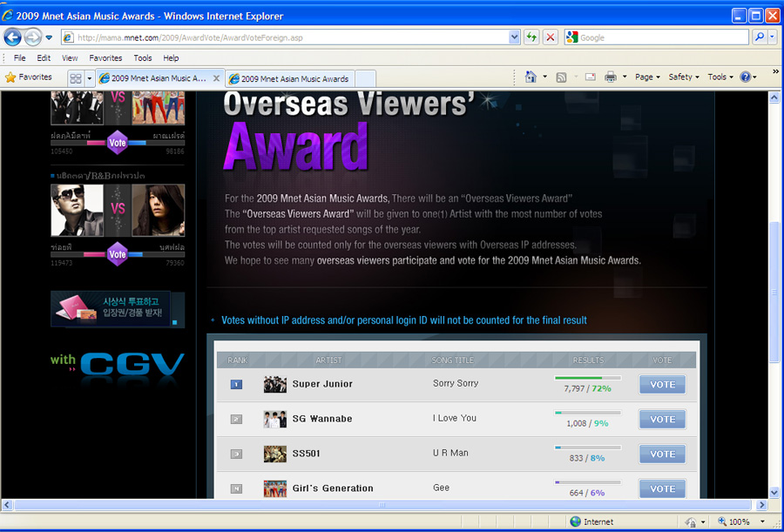Click the Home icon in command bar
The image size is (784, 532).
(531, 77)
